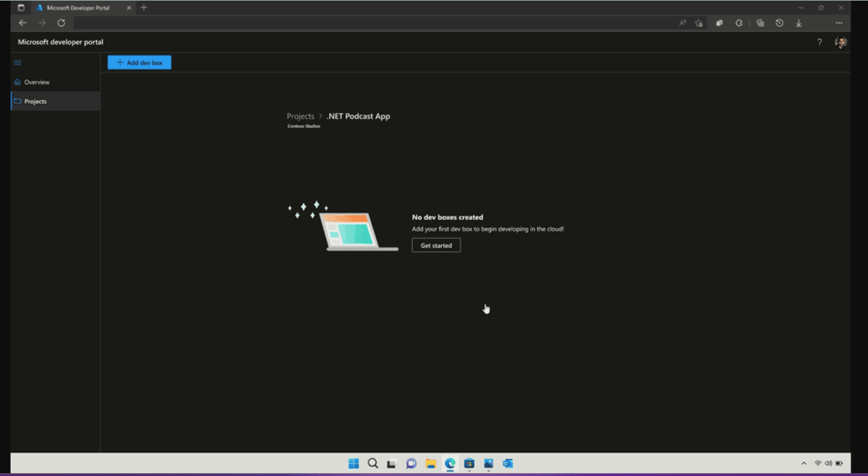
Task: Open Outlook from the taskbar
Action: click(x=508, y=463)
